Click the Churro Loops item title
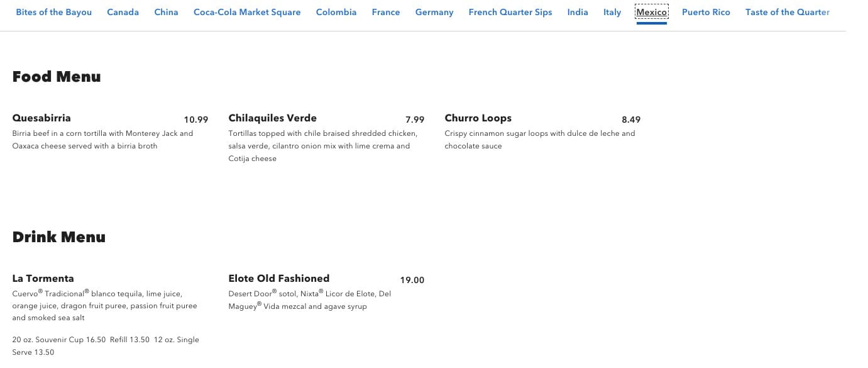 coord(478,118)
